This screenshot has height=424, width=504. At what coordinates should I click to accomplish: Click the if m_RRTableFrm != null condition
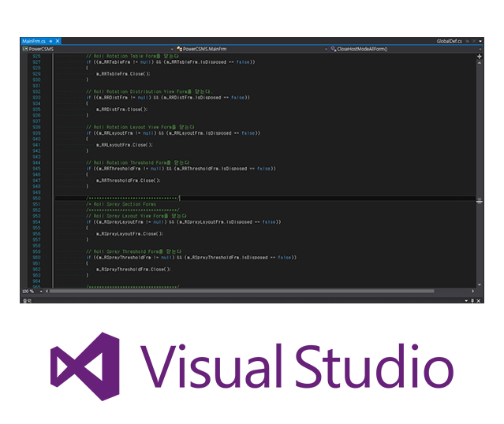tap(170, 62)
